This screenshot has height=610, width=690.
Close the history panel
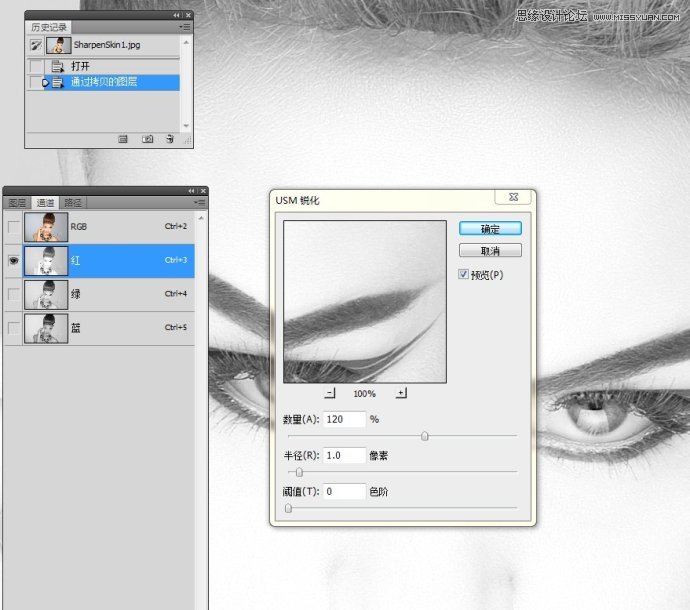point(188,15)
